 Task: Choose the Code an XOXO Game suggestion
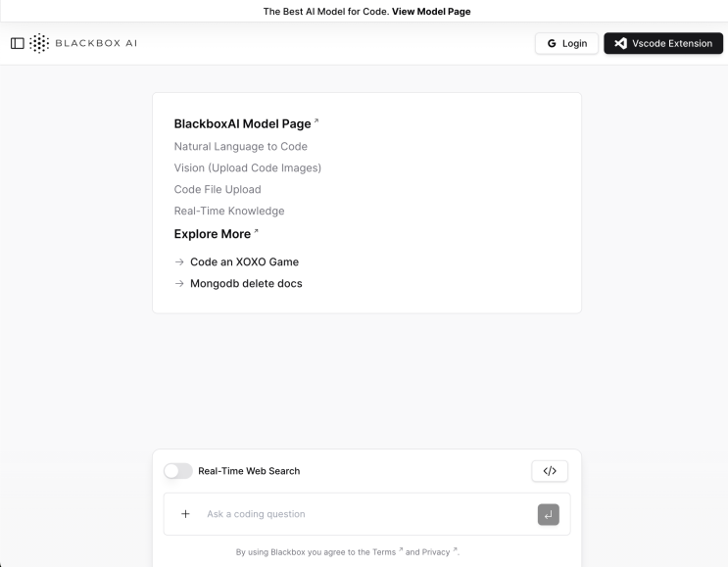(244, 261)
